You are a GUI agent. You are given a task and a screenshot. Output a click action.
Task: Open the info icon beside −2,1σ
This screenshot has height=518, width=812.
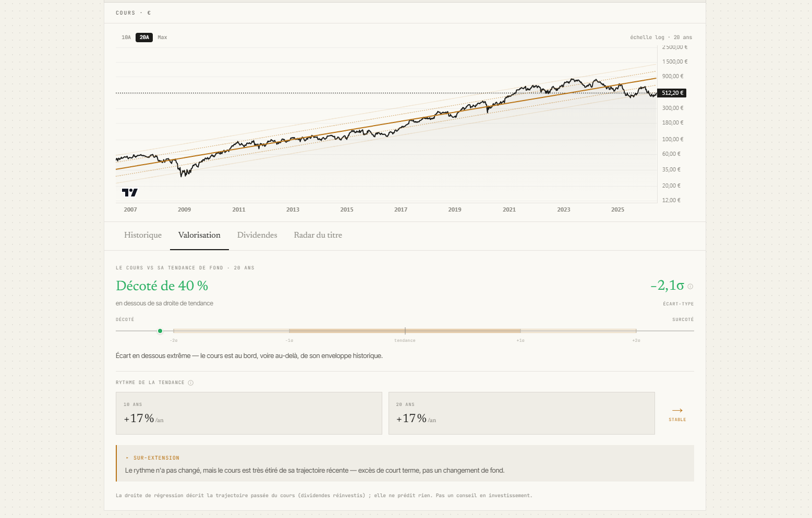point(690,287)
